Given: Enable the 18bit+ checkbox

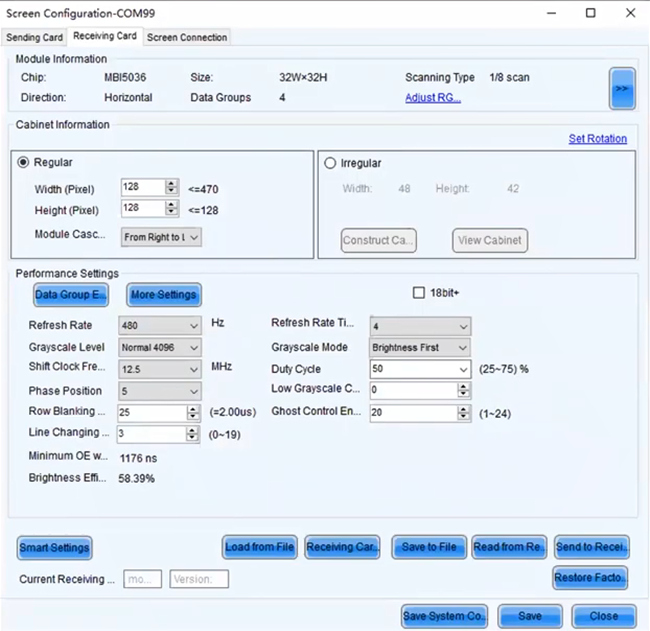Looking at the screenshot, I should (x=420, y=293).
